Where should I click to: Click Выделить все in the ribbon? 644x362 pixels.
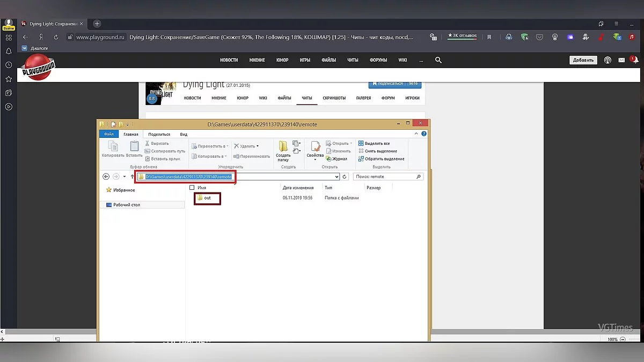[376, 144]
